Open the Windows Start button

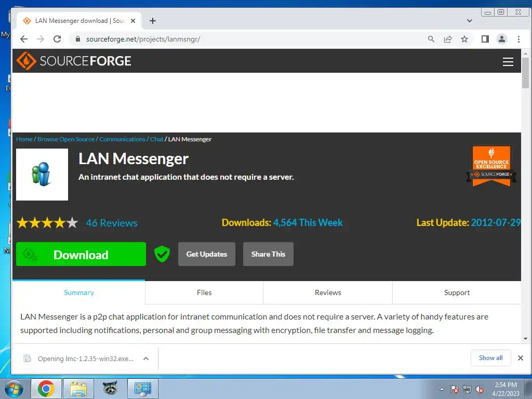14,389
